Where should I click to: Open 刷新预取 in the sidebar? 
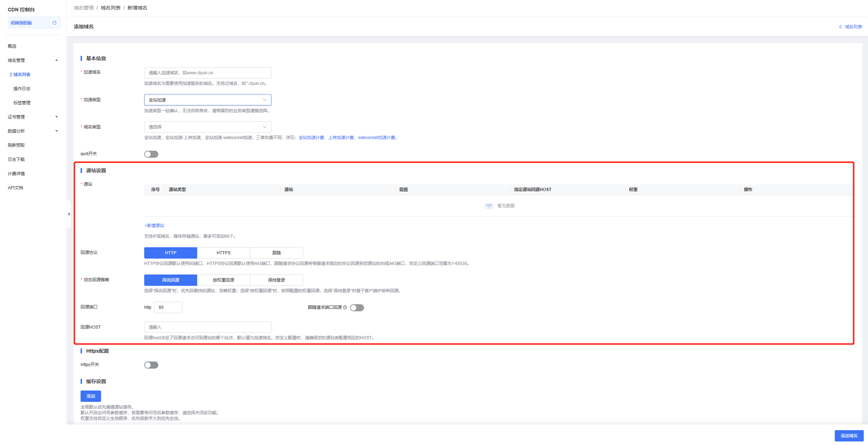16,145
